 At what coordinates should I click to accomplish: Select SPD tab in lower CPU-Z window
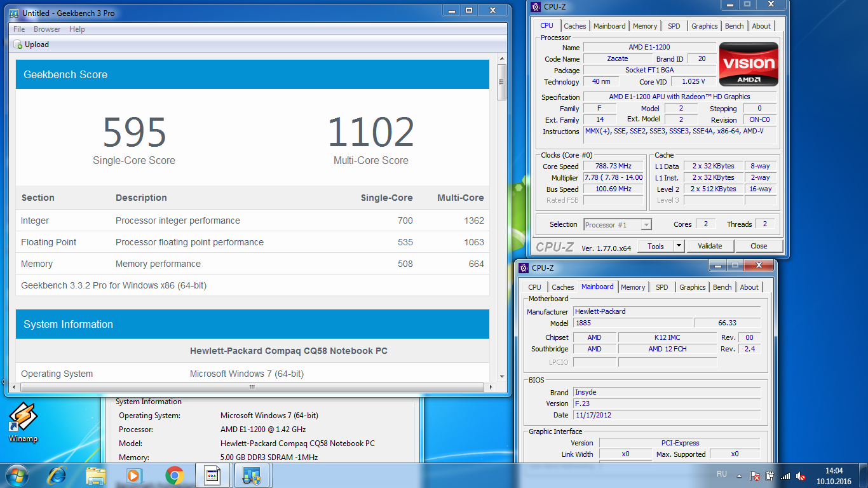[662, 287]
